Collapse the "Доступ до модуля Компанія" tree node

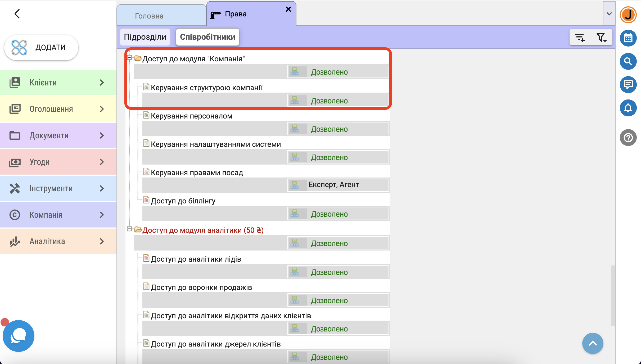129,57
